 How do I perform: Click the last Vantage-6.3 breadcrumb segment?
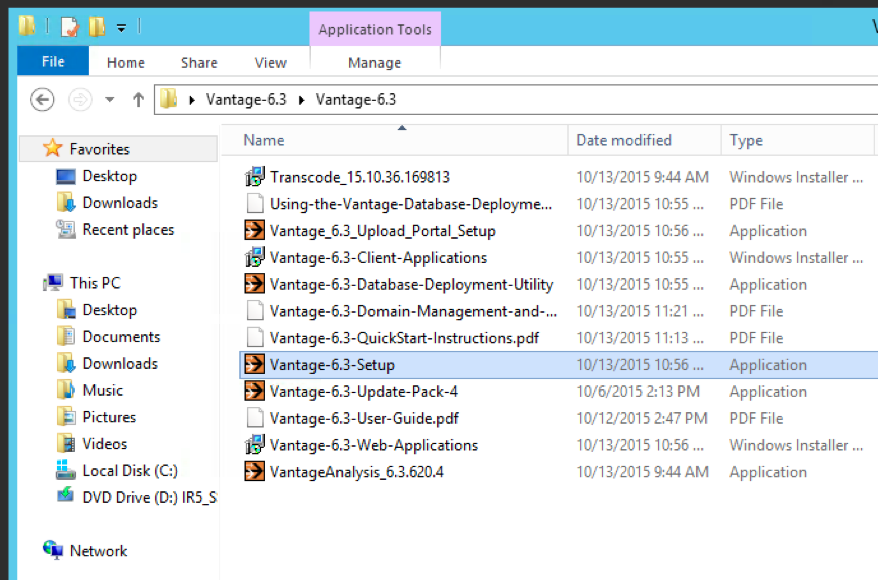356,100
